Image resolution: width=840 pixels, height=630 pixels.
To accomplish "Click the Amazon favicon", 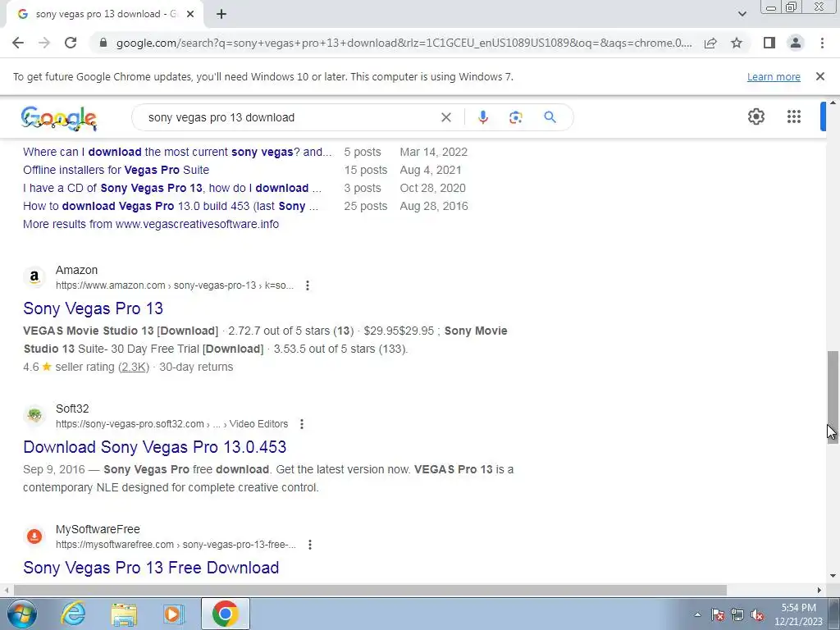I will click(x=34, y=277).
